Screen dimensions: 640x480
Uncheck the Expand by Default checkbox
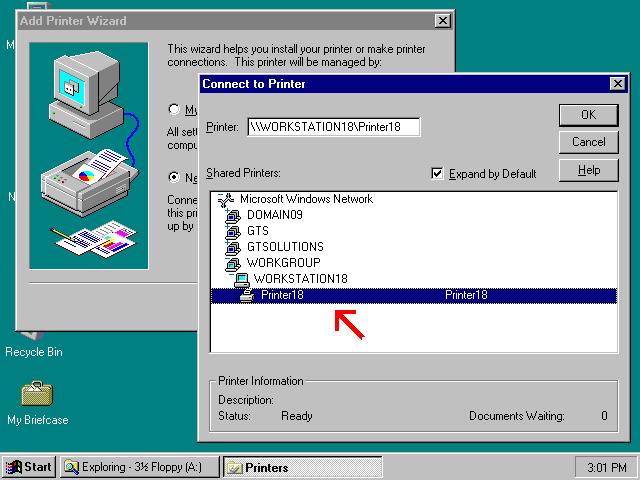(437, 173)
